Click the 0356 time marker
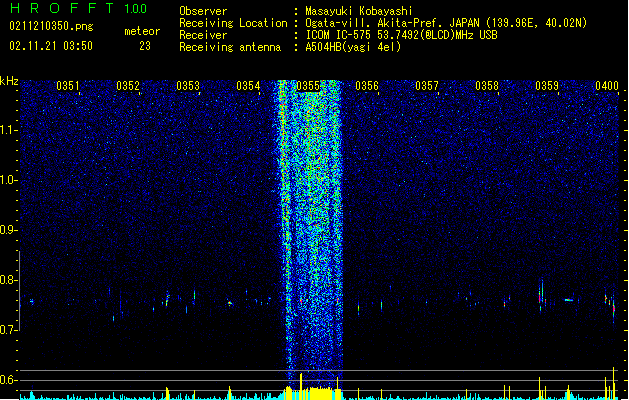 tap(367, 85)
